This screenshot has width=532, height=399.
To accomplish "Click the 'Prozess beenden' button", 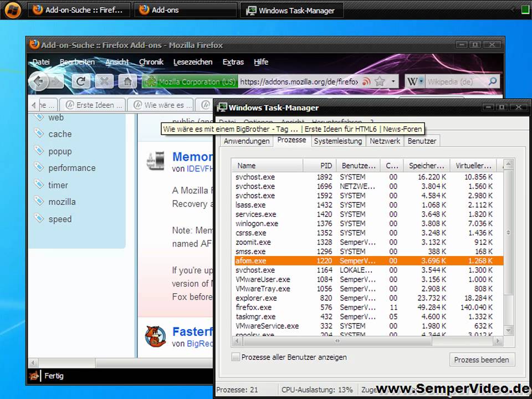I will (x=482, y=360).
